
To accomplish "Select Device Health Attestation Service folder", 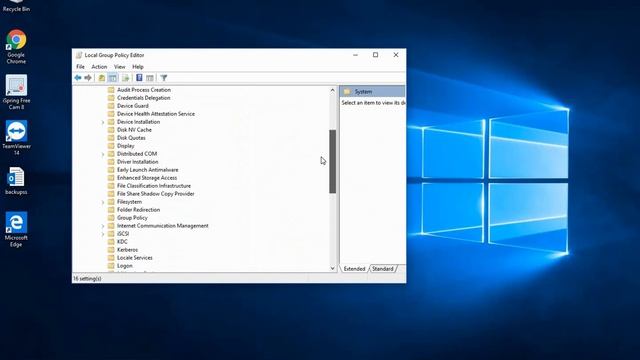I will 156,114.
